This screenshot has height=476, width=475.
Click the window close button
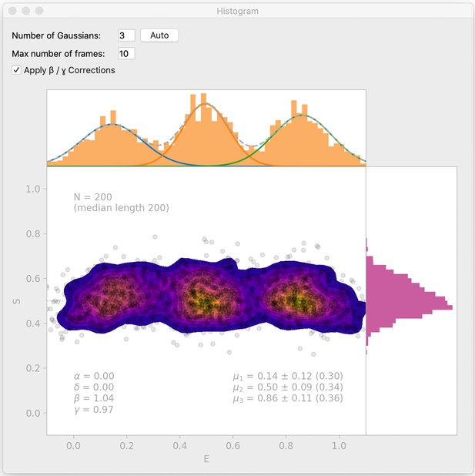[12, 11]
